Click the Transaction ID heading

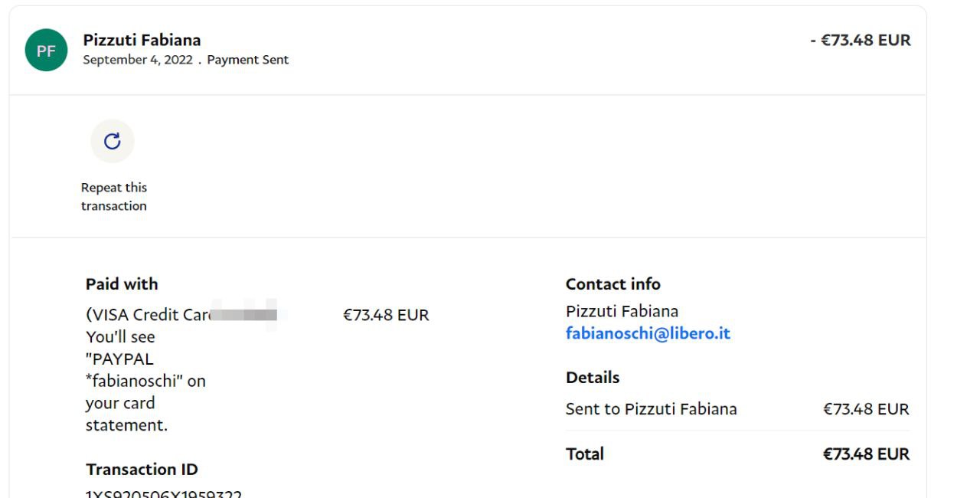coord(142,470)
